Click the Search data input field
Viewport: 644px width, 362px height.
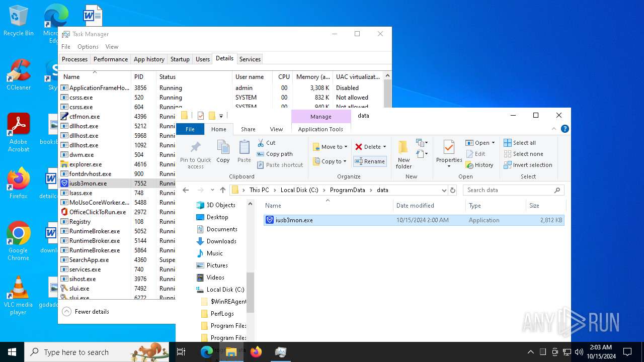pyautogui.click(x=512, y=190)
